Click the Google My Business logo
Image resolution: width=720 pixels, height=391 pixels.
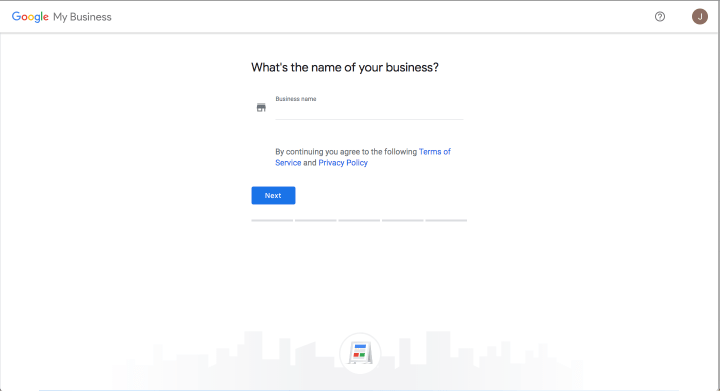point(62,17)
